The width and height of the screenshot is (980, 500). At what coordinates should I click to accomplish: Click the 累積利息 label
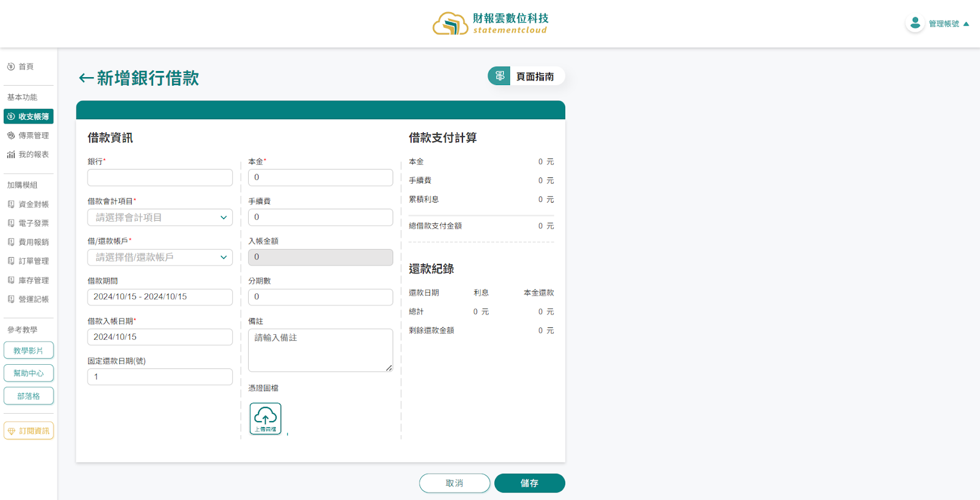424,200
